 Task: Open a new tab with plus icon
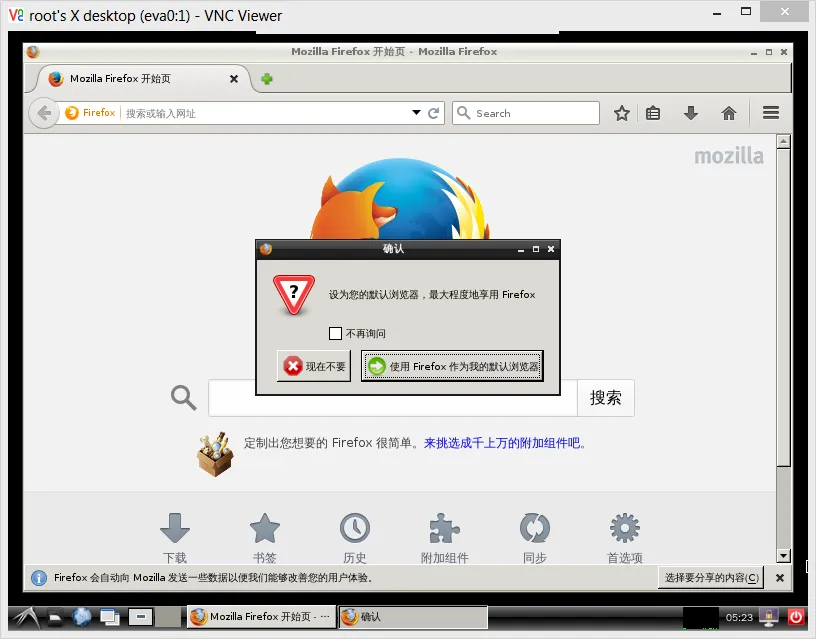[x=267, y=79]
